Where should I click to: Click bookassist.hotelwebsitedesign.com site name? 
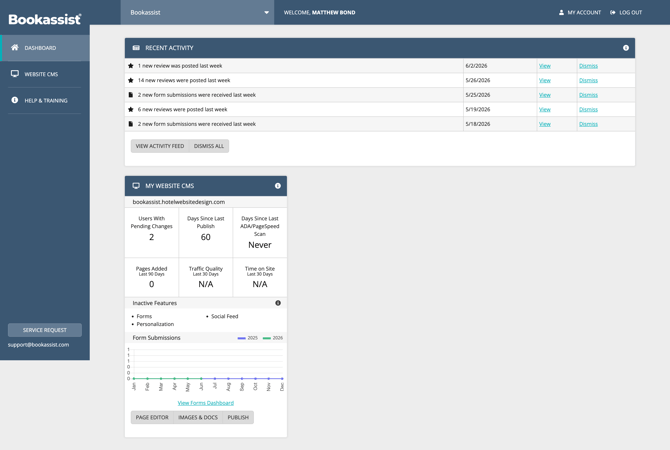[179, 202]
